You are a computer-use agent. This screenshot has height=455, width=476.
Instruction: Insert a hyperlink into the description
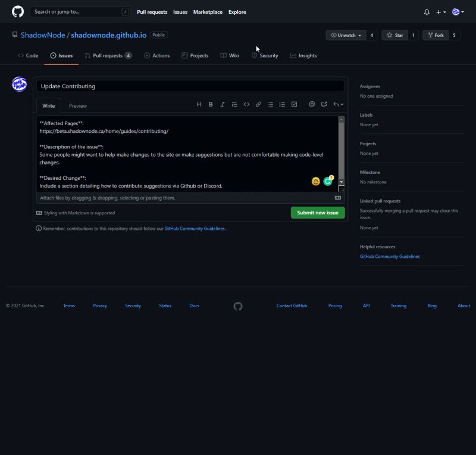point(258,104)
